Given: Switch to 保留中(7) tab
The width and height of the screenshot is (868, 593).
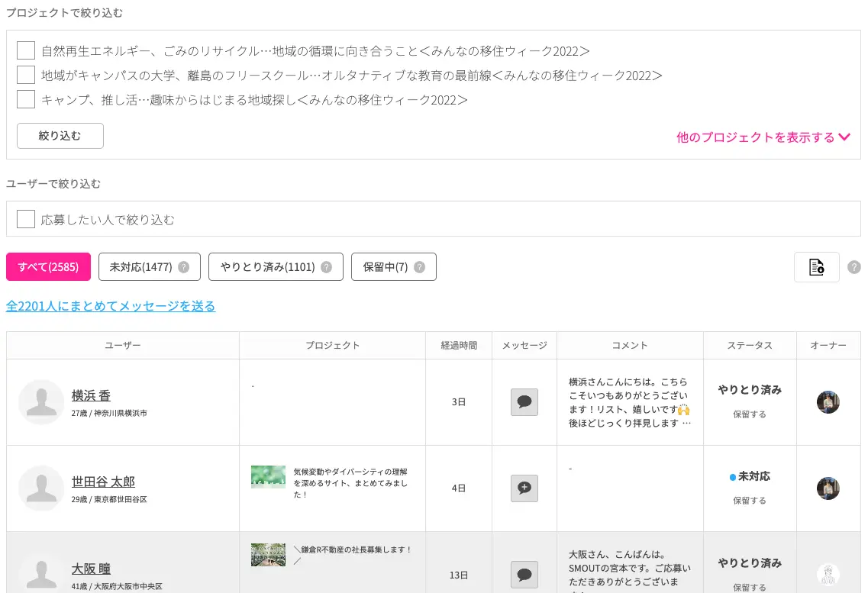Looking at the screenshot, I should pyautogui.click(x=394, y=267).
